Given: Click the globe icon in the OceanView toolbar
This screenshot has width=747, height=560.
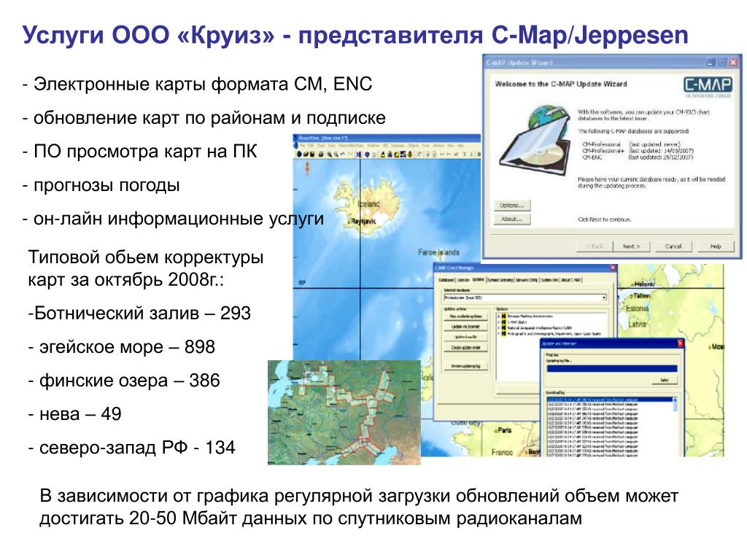Looking at the screenshot, I should click(299, 155).
